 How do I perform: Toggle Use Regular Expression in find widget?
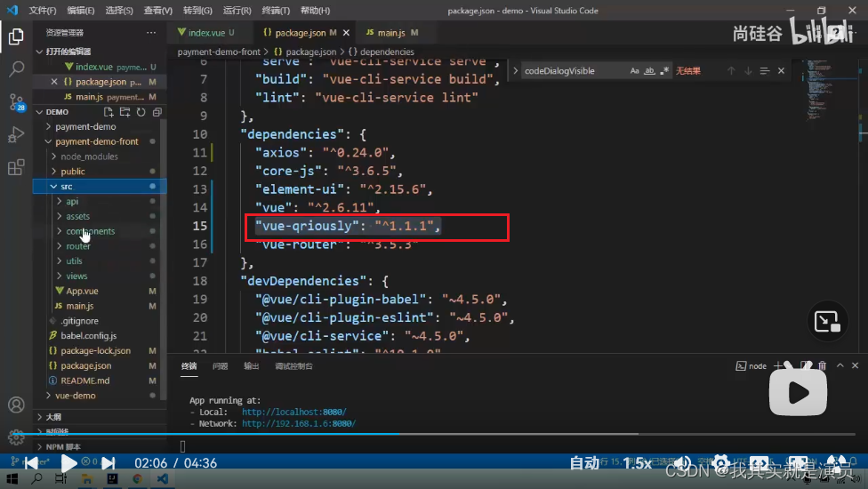[664, 71]
